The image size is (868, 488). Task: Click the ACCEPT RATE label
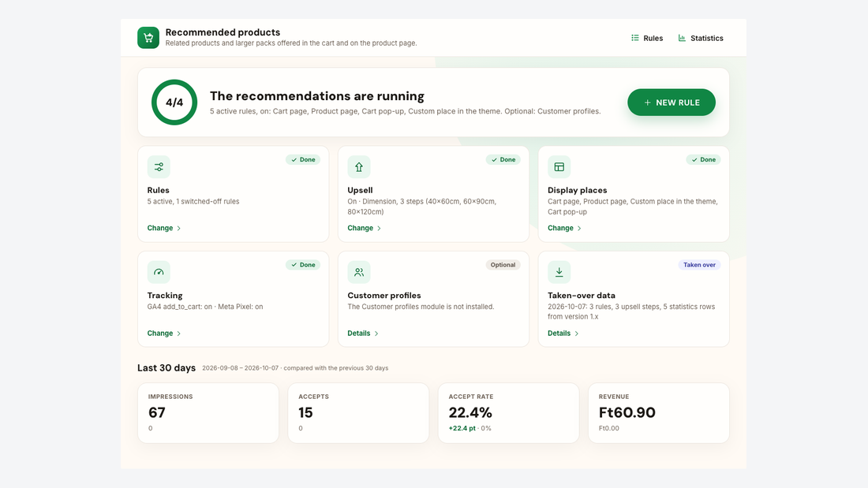coord(470,397)
